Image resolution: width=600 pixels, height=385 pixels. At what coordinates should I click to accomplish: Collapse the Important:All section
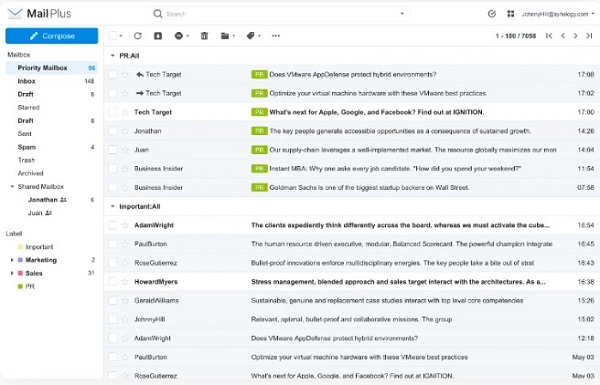click(112, 206)
